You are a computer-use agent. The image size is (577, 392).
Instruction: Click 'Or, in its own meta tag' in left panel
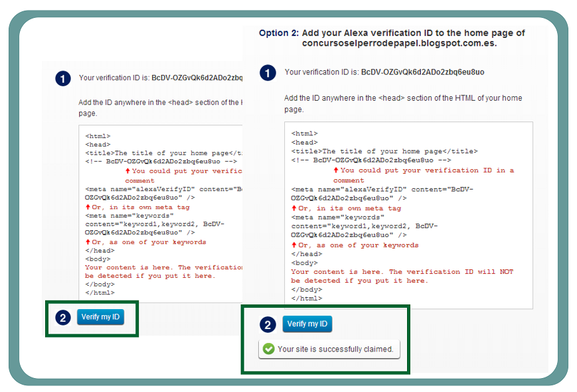point(137,207)
